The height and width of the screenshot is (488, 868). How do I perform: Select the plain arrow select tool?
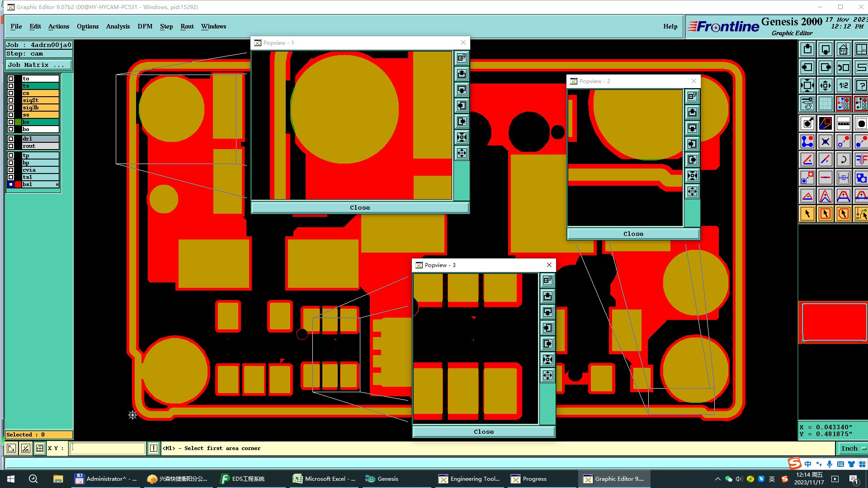[x=807, y=214]
